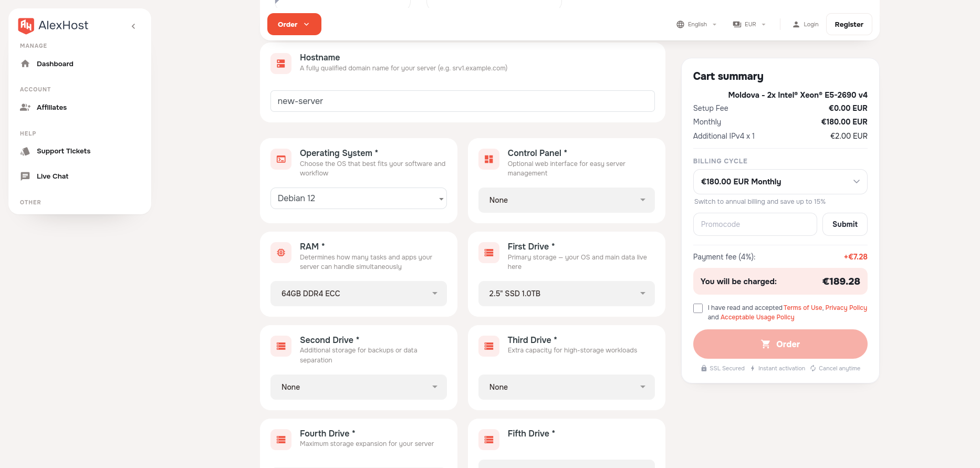Viewport: 980px width, 468px height.
Task: Accept the Terms of Use checkbox
Action: coord(698,308)
